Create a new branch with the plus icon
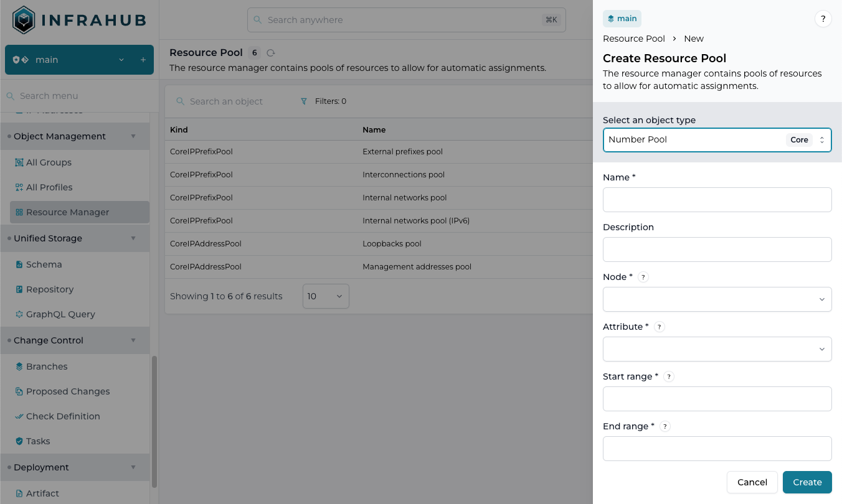This screenshot has height=504, width=842. [x=144, y=60]
